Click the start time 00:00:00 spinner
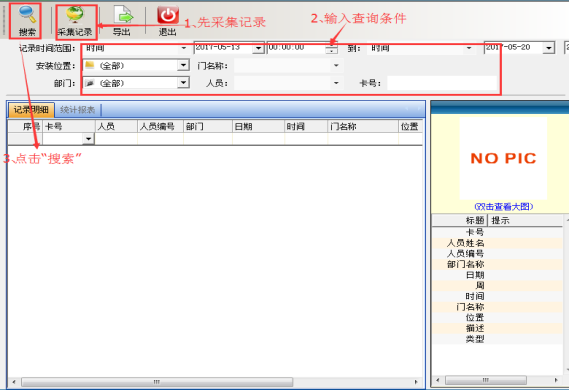Screen dimensions: 570x390 [331, 48]
